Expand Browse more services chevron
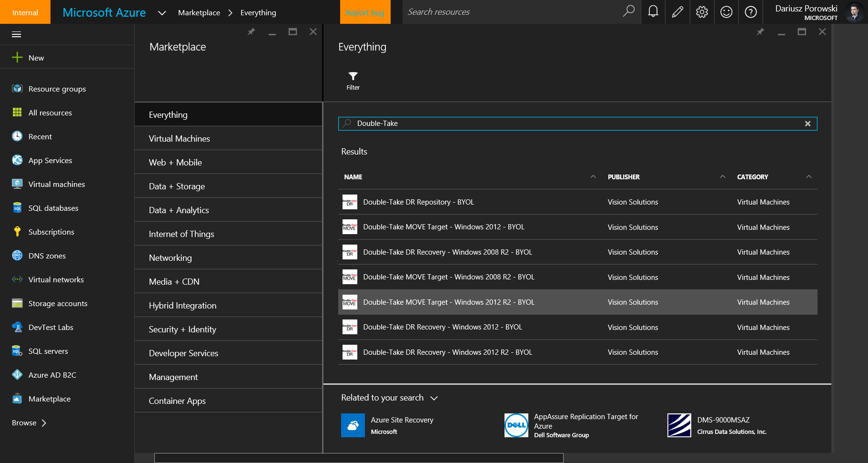 coord(44,423)
